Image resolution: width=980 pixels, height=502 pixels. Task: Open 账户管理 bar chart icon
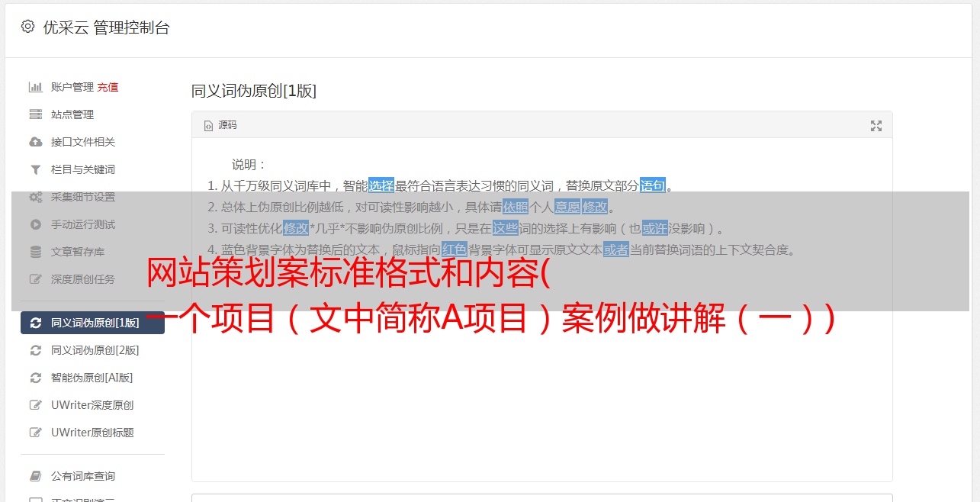pos(35,87)
